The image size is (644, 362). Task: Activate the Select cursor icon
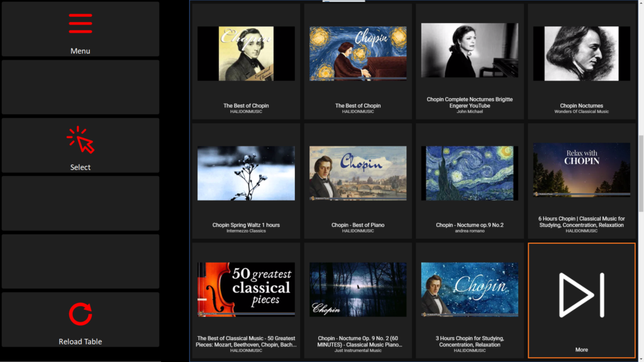[80, 140]
